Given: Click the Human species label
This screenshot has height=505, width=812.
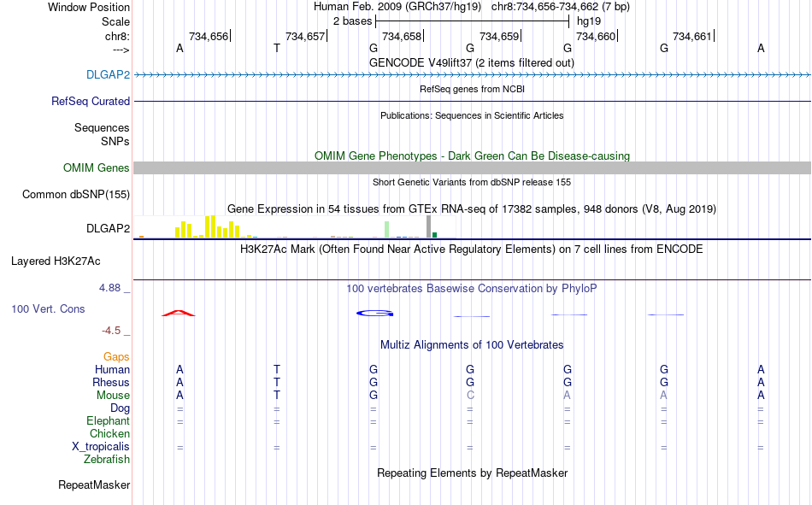Looking at the screenshot, I should coord(112,369).
